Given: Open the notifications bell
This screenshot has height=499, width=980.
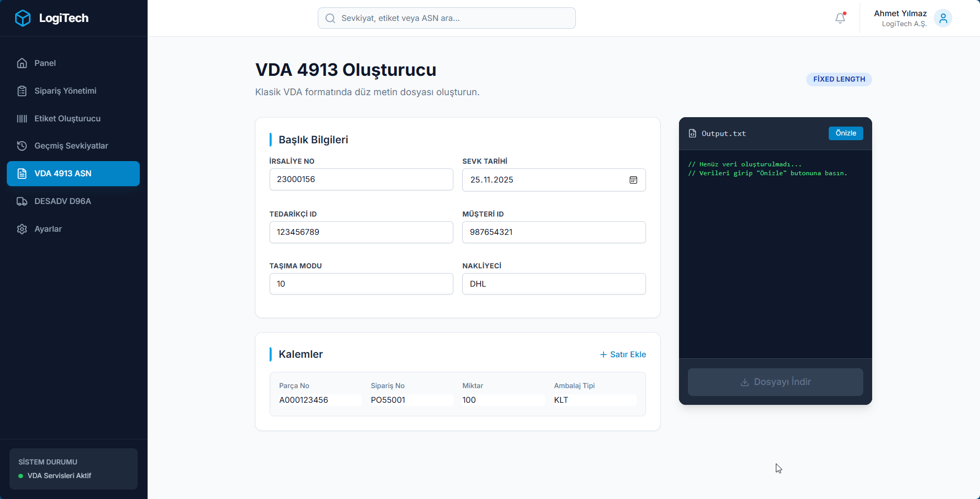Looking at the screenshot, I should [840, 18].
